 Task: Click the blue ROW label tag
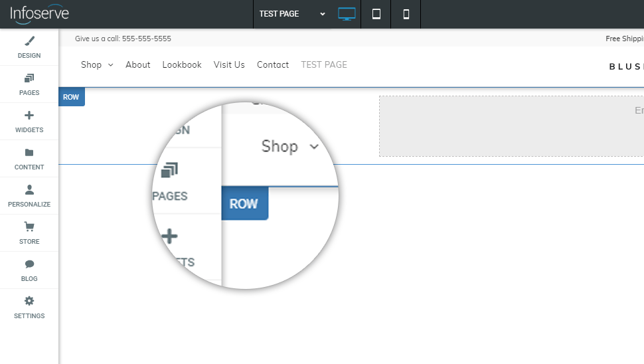(x=71, y=97)
